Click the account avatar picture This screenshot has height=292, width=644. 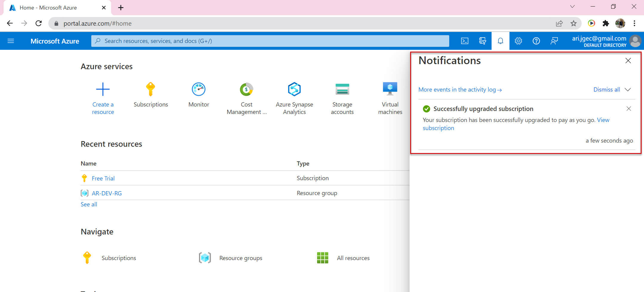pos(635,41)
